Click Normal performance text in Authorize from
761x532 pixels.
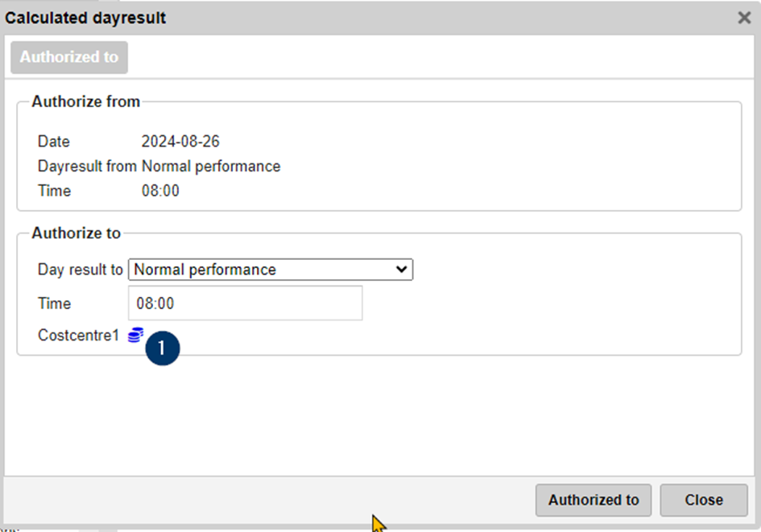pos(211,167)
